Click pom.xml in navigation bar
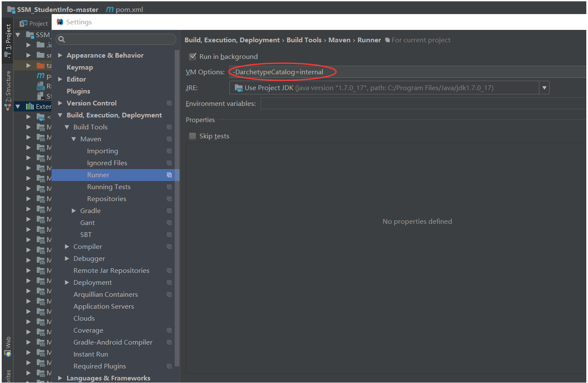Image resolution: width=588 pixels, height=383 pixels. coord(129,9)
